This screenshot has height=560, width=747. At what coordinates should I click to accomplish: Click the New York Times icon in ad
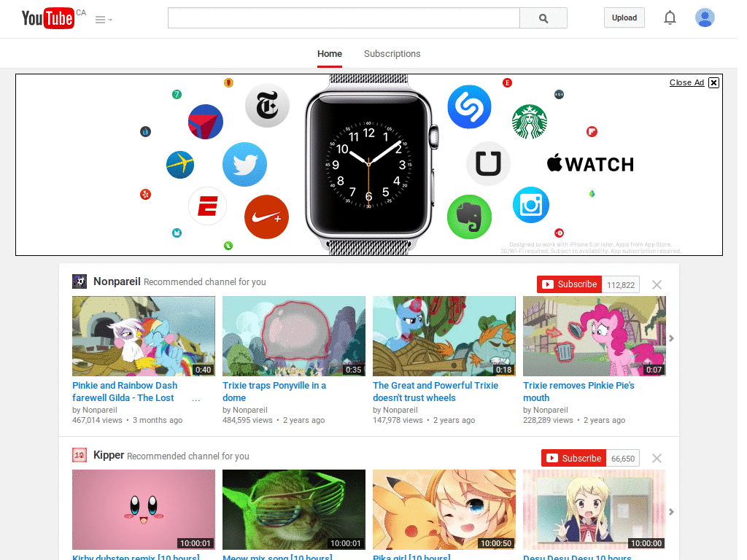267,106
